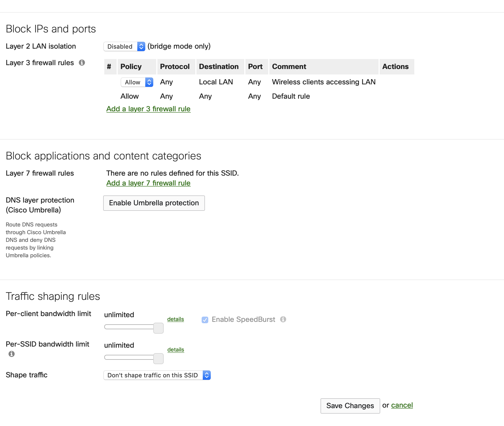Click Add a layer 3 firewall rule
Image resolution: width=504 pixels, height=426 pixels.
click(x=148, y=109)
